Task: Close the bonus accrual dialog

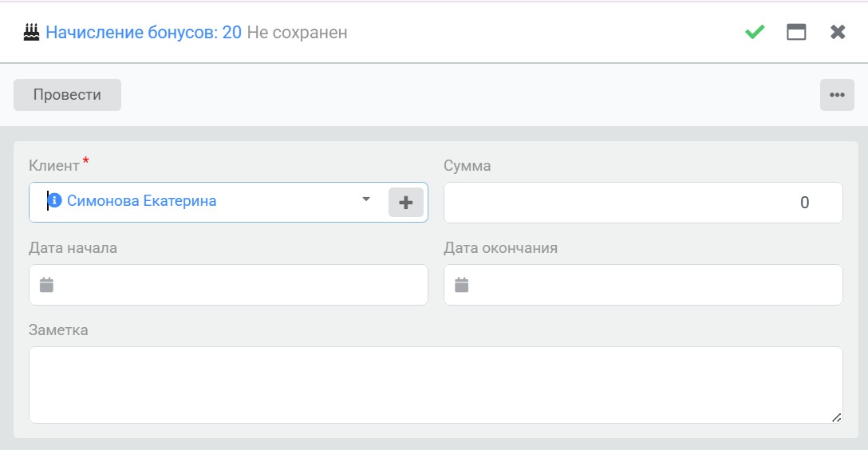Action: coord(838,32)
